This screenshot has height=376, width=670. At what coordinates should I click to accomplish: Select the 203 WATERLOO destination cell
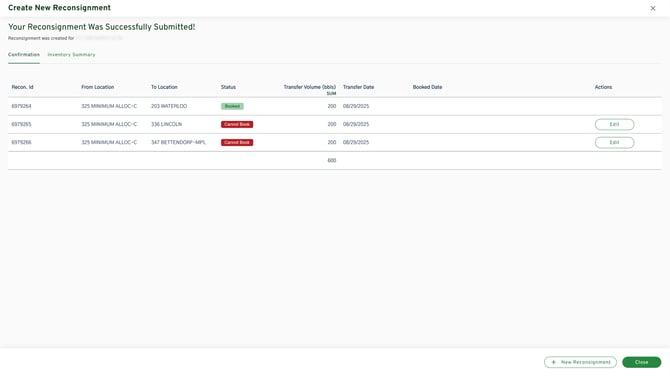pos(169,106)
